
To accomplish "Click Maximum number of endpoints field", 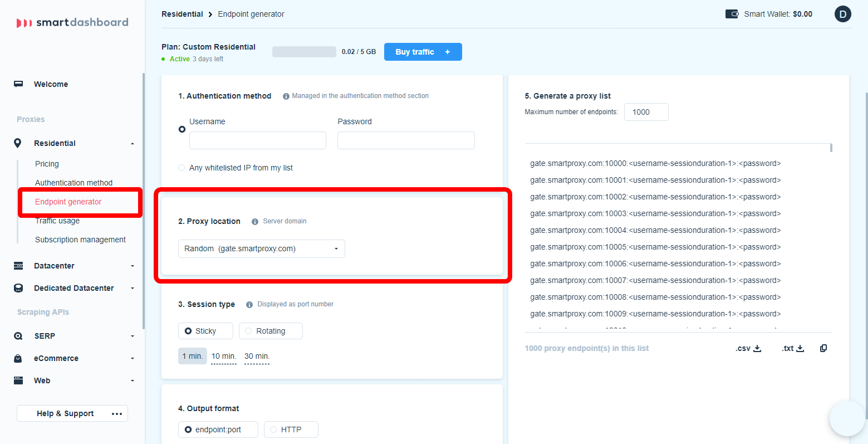I will [646, 112].
